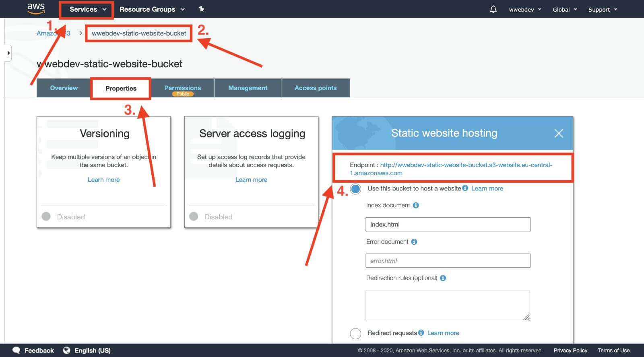Click Learn more beside Redirect requests
The image size is (644, 357).
443,333
